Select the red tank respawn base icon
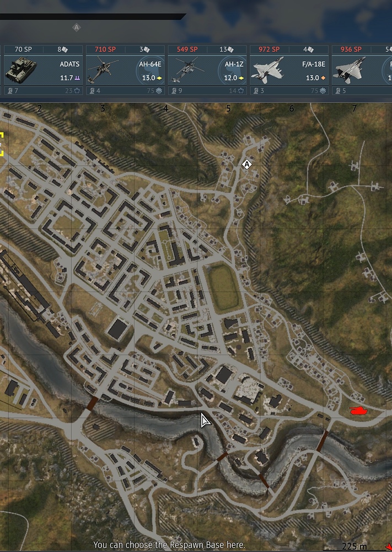392x552 pixels. coord(358,411)
